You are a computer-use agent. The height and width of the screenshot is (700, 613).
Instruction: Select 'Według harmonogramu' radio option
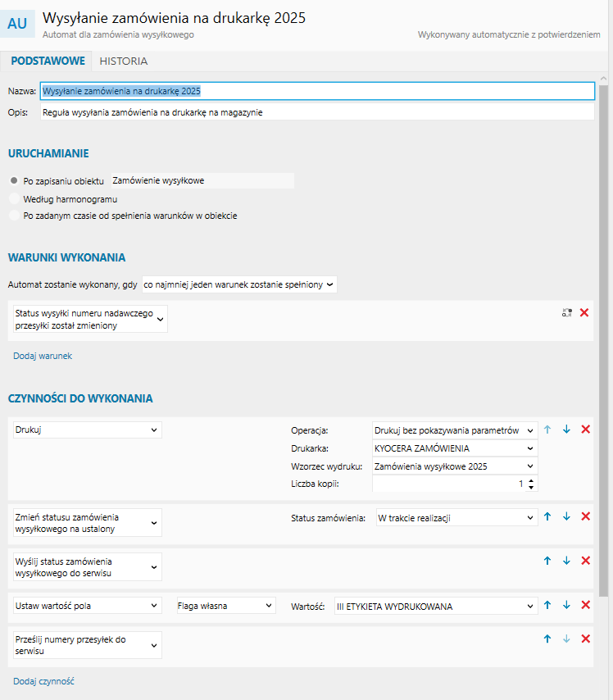click(14, 198)
